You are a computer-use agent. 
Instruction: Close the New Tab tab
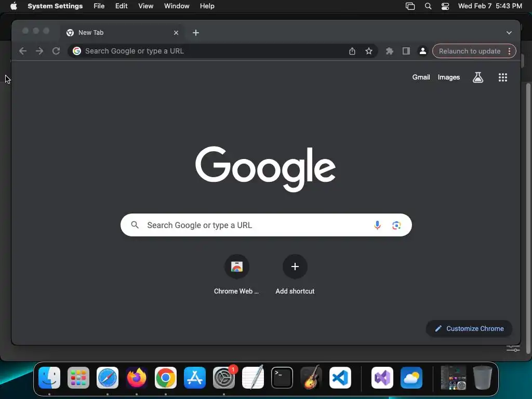pos(176,33)
